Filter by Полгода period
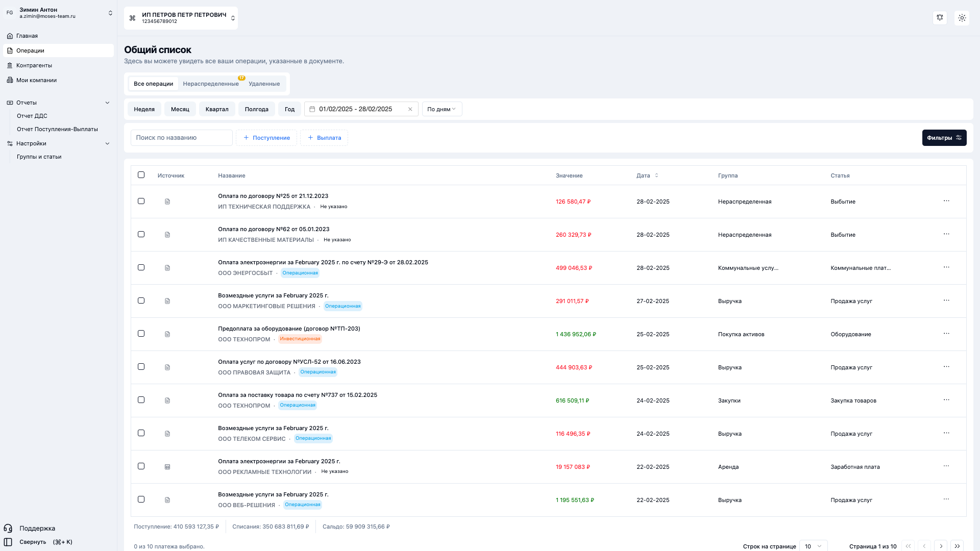Viewport: 980px width, 551px height. click(x=257, y=109)
